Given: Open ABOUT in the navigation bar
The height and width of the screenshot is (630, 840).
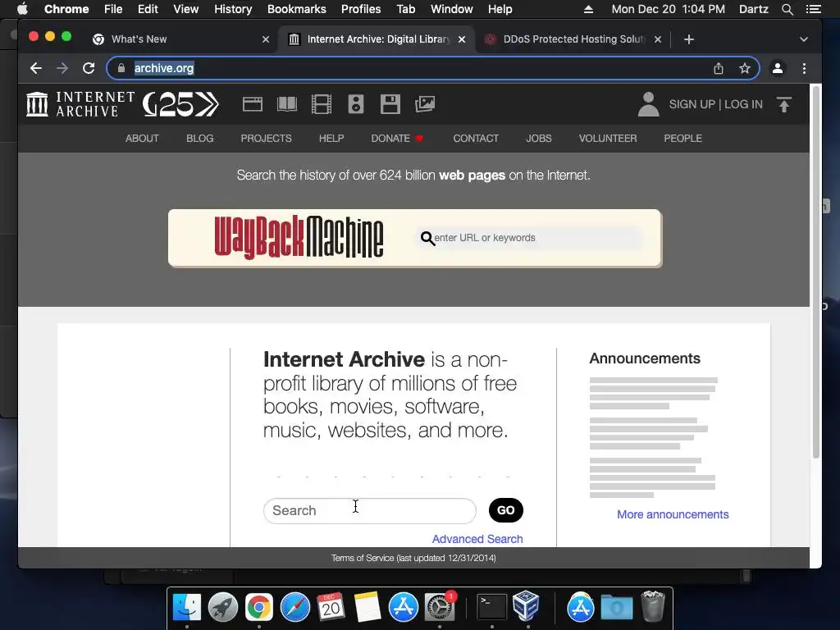Looking at the screenshot, I should (142, 138).
